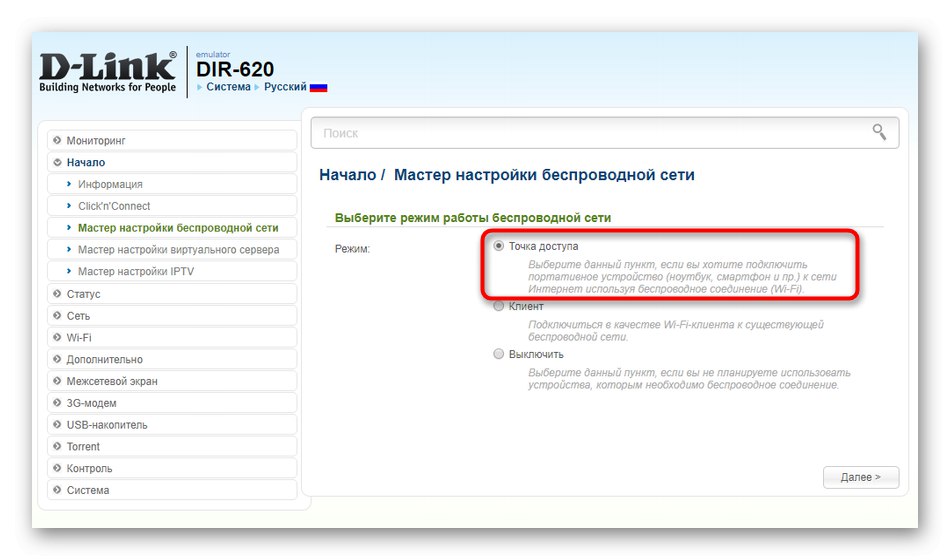Expand the Дополнительно section arrow

[x=57, y=359]
